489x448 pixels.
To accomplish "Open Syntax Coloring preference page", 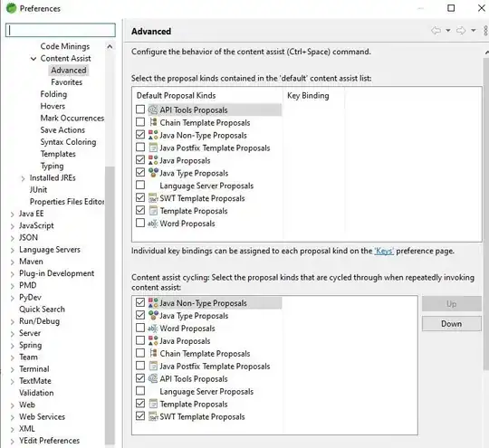I will (x=68, y=142).
